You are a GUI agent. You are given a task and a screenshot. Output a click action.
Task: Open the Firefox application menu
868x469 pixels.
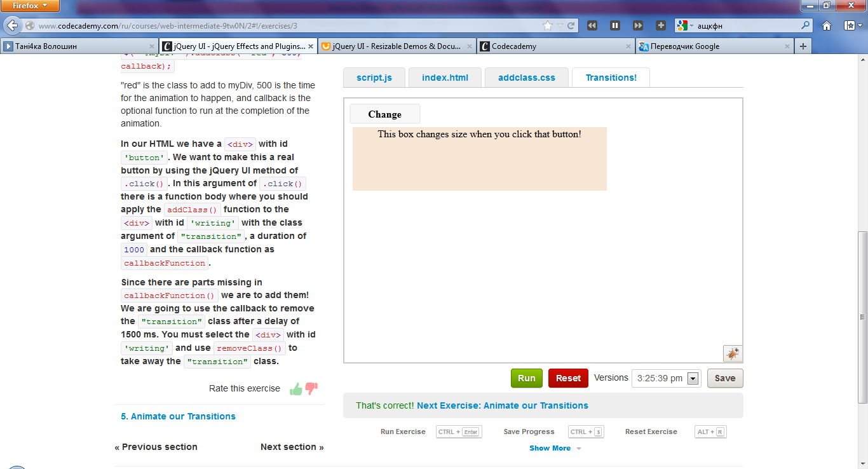(x=31, y=6)
